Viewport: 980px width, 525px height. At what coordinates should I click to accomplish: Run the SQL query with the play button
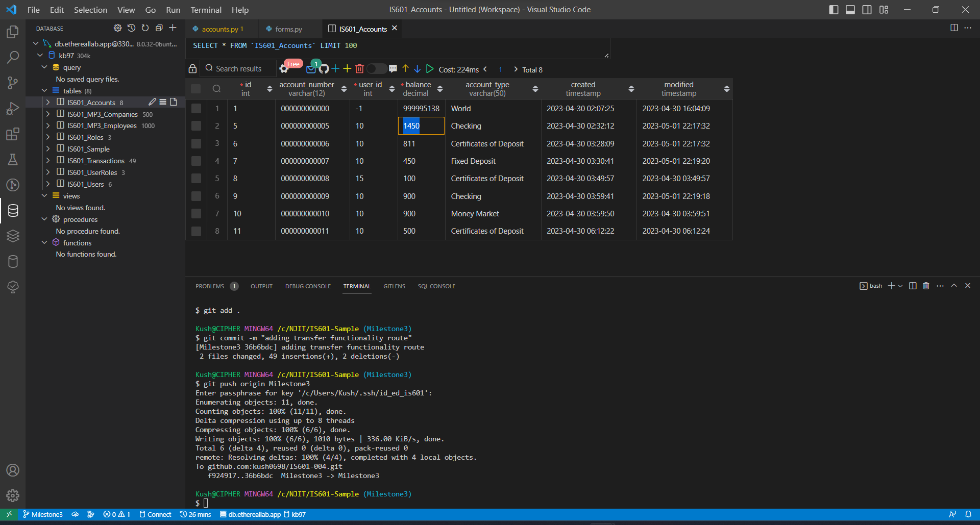click(x=430, y=69)
